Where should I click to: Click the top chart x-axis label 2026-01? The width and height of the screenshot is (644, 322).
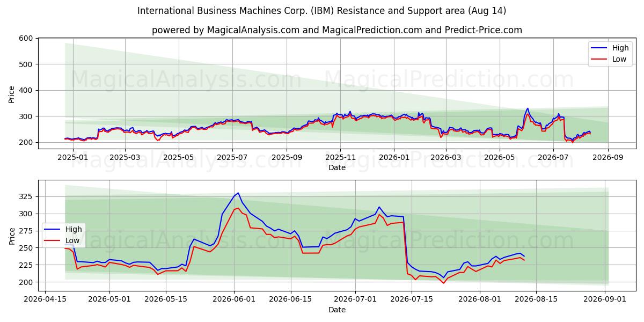click(x=394, y=158)
